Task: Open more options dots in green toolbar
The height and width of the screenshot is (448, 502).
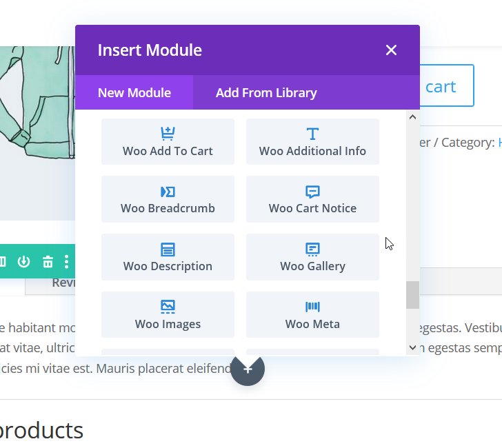Action: tap(66, 261)
